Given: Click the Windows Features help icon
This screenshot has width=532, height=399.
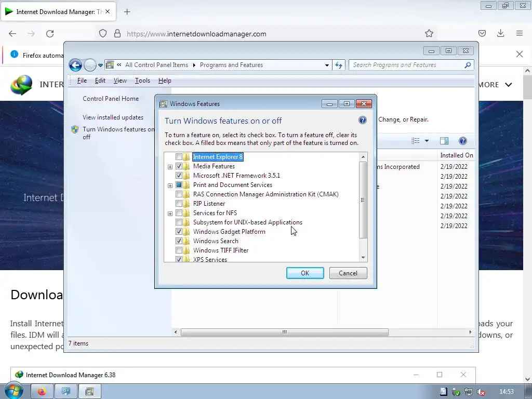Looking at the screenshot, I should [x=362, y=120].
